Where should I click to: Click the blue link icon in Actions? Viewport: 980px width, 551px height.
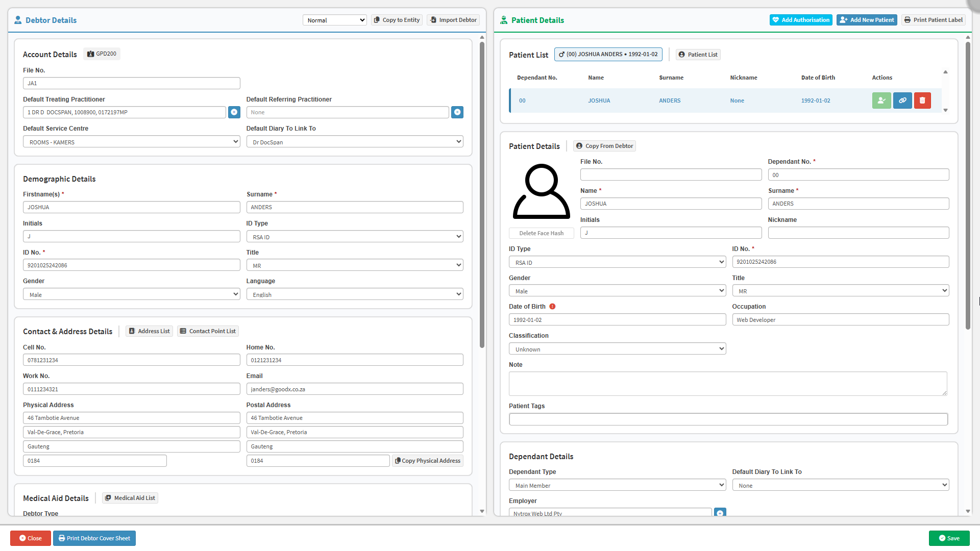(x=902, y=101)
